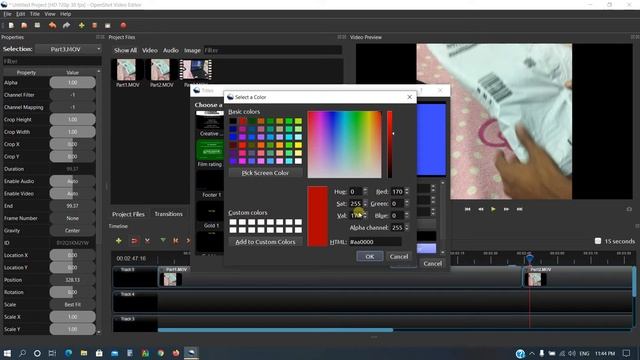Open the View menu
Viewport: 640px width, 360px height.
coord(50,14)
